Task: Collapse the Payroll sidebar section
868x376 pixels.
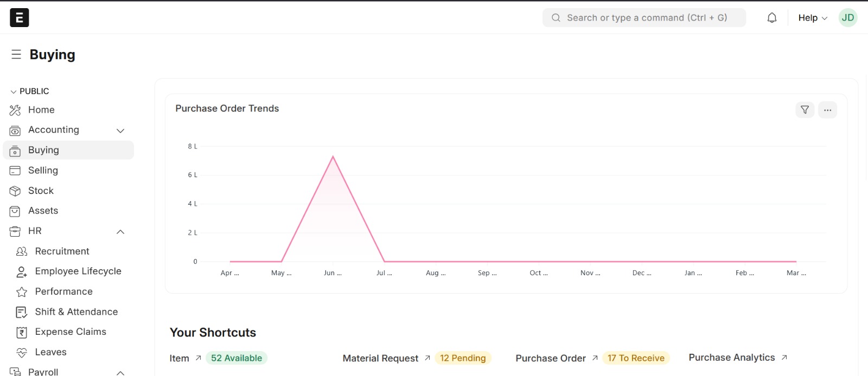Action: (x=120, y=372)
